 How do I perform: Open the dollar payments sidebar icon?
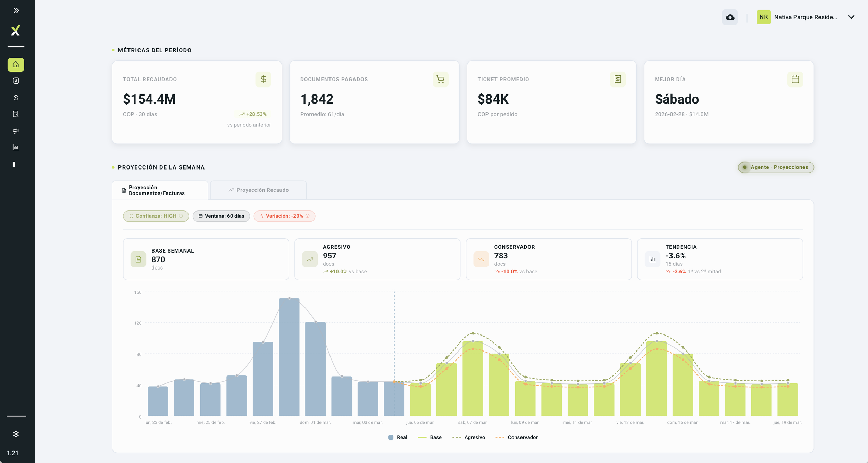(x=16, y=98)
